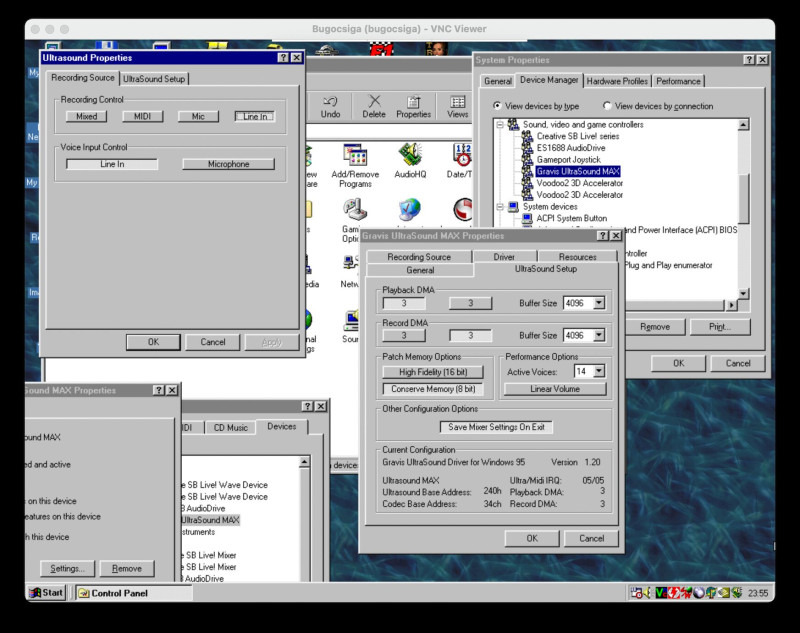The image size is (800, 633).
Task: Select ES1688 AudioDrive in device tree
Action: pyautogui.click(x=570, y=148)
